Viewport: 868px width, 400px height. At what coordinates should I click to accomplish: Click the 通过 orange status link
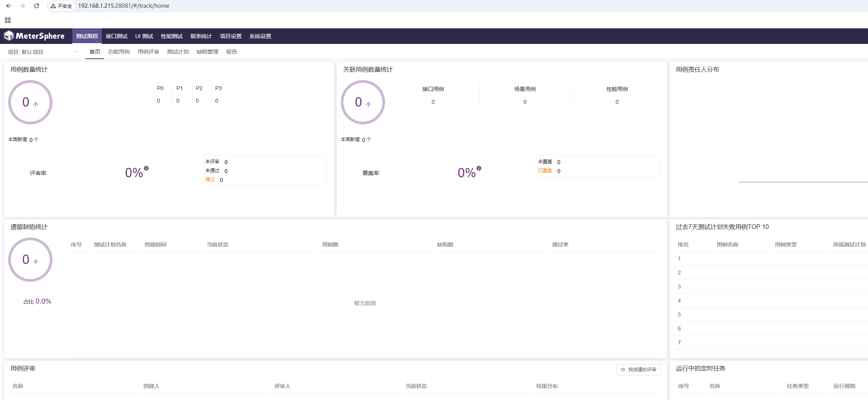tap(210, 180)
